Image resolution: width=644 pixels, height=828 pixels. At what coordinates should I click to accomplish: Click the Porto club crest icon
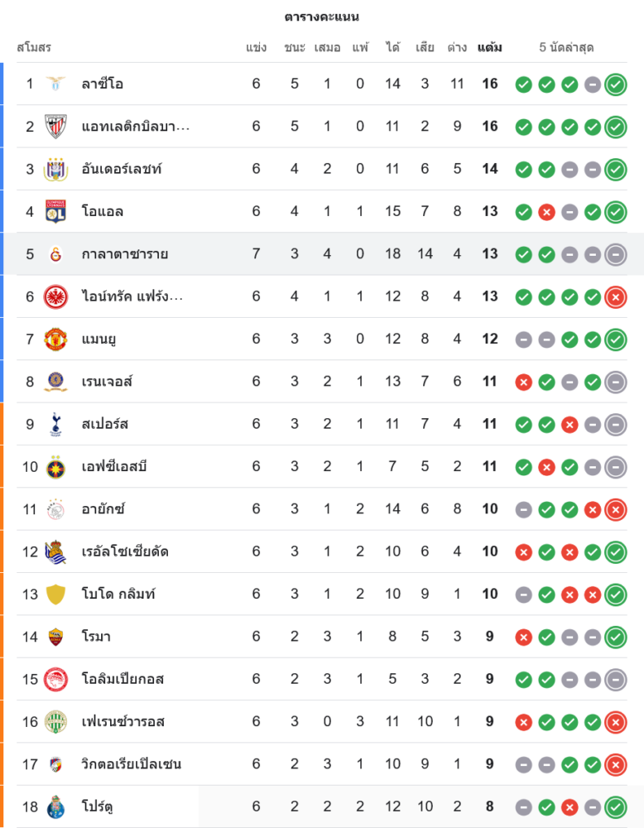pos(55,806)
